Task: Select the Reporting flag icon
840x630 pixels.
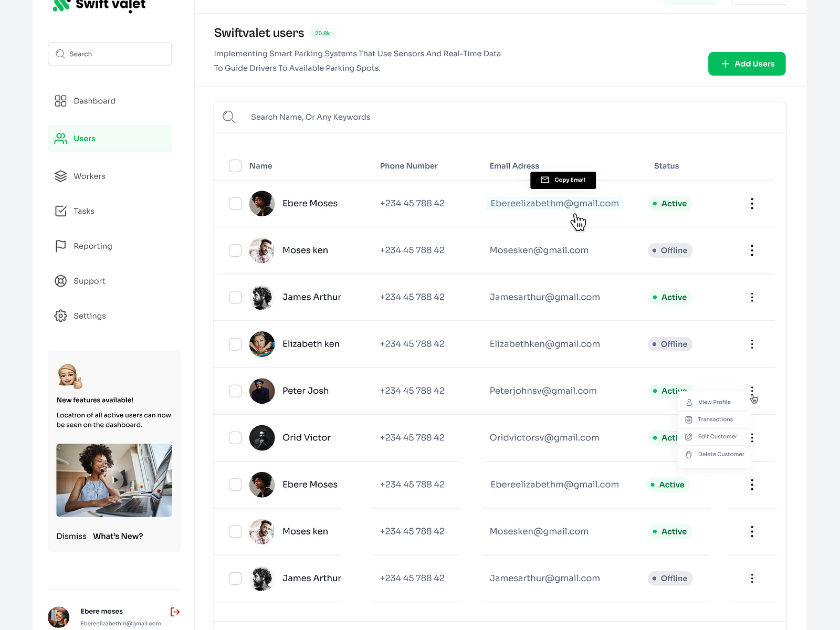Action: click(x=60, y=246)
